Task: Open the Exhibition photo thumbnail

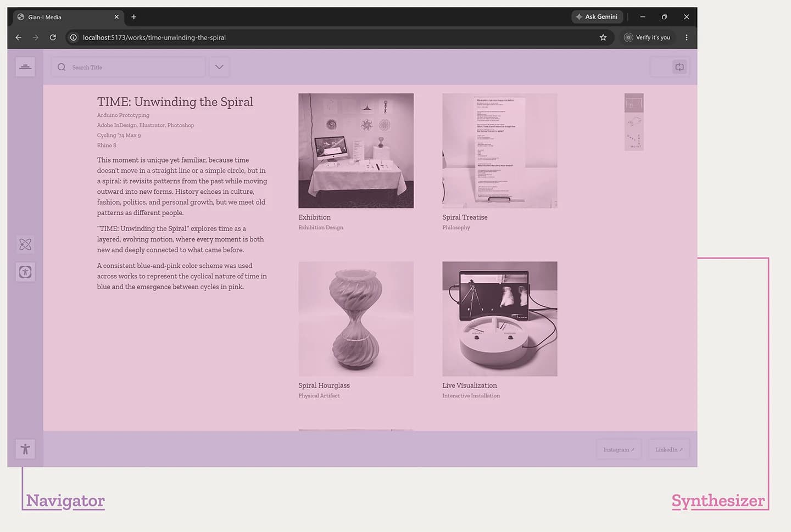Action: [x=356, y=150]
